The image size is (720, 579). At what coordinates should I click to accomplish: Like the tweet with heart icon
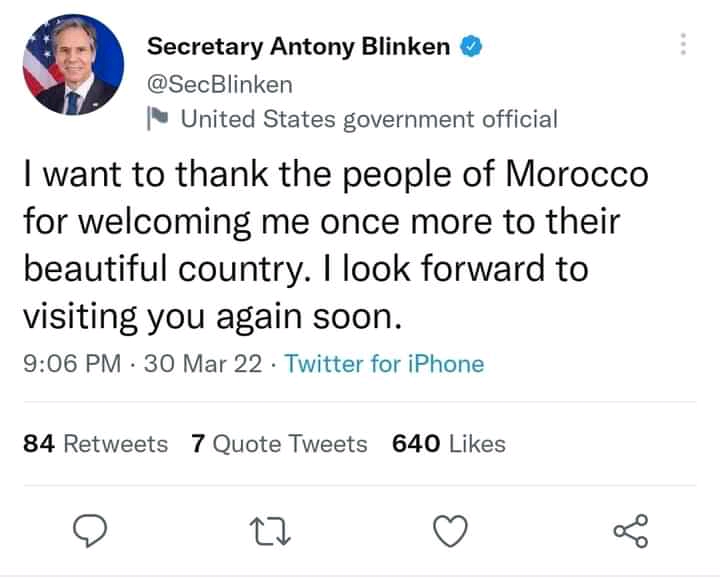coord(450,532)
